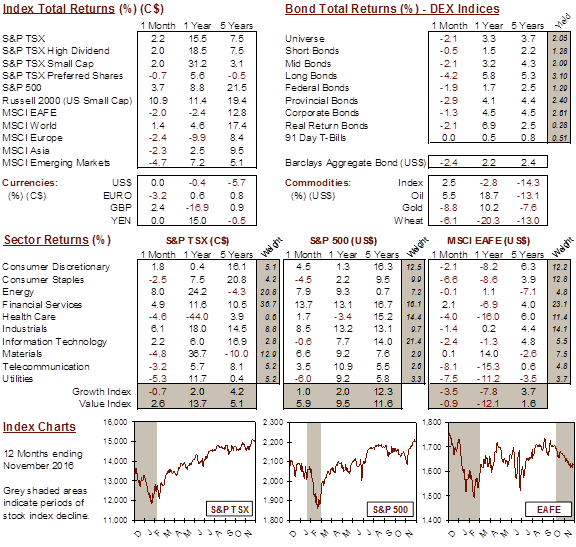Select the 'MSCI Asia' row label
This screenshot has width=576, height=547.
26,151
